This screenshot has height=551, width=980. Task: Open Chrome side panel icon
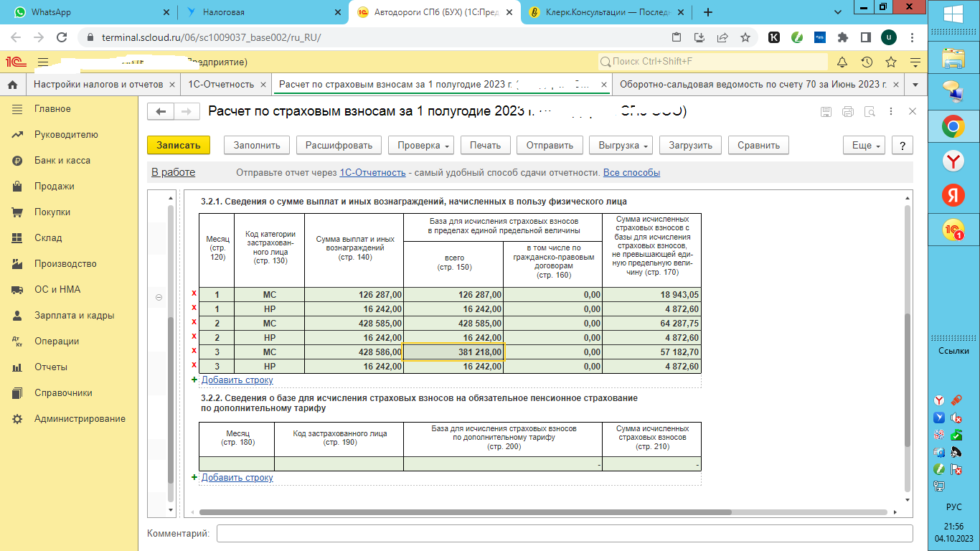[x=866, y=37]
